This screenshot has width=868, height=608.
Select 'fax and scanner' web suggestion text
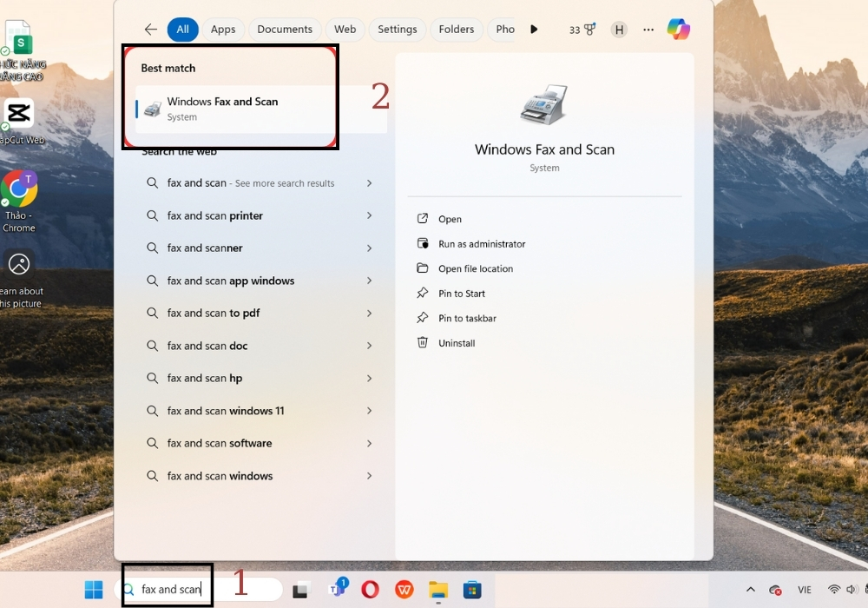[x=205, y=248]
